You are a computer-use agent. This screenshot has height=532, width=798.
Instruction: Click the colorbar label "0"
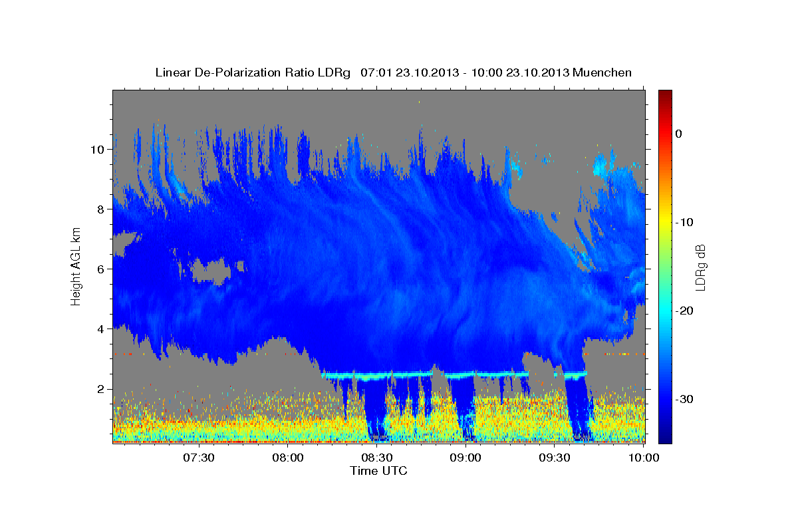click(x=679, y=134)
